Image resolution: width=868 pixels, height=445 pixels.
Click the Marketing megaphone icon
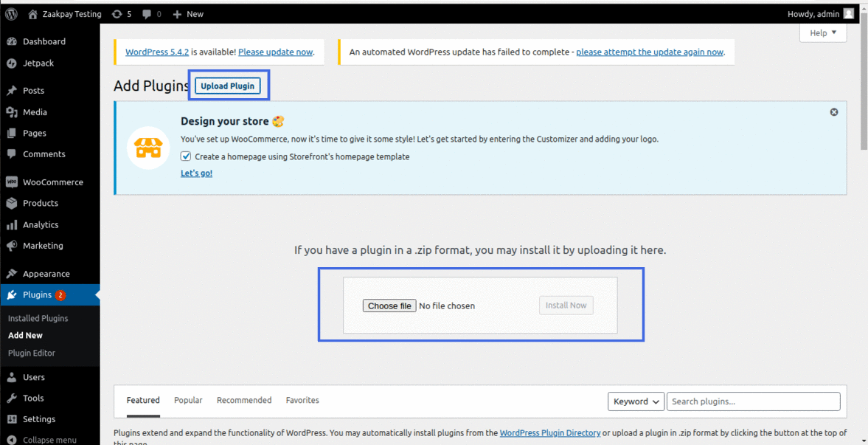12,246
